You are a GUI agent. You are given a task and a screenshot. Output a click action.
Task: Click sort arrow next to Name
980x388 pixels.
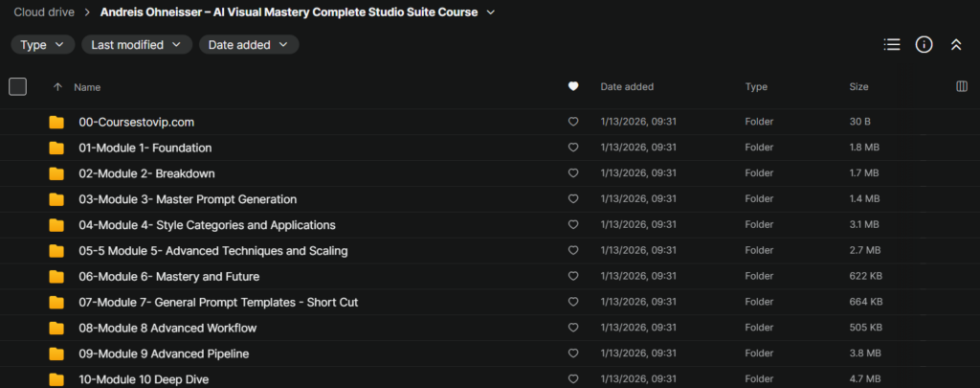(x=57, y=87)
